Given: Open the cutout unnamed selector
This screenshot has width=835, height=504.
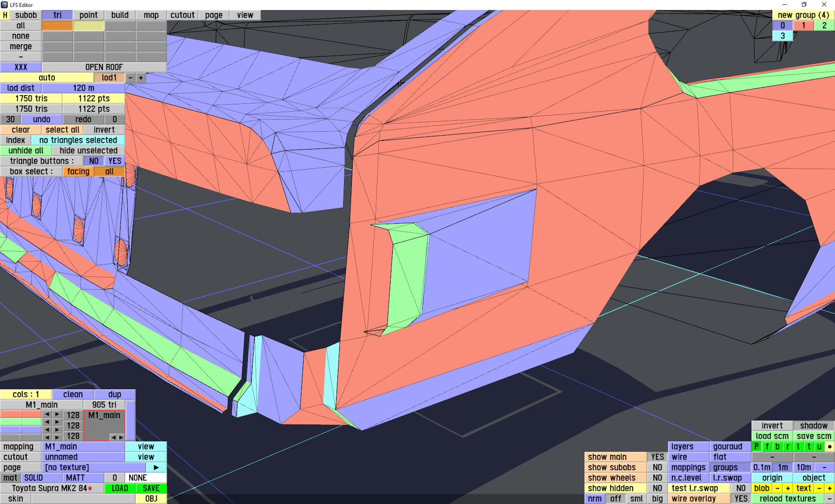Looking at the screenshot, I should (x=83, y=457).
